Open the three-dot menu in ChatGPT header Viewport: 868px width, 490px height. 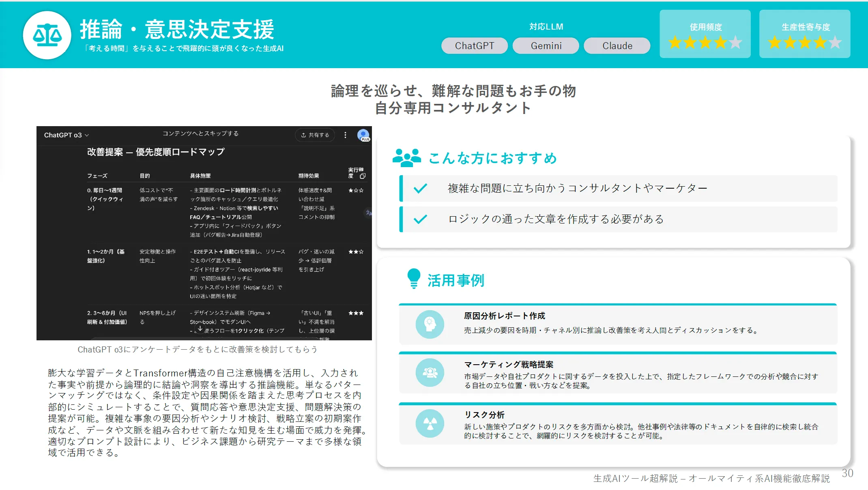point(345,135)
